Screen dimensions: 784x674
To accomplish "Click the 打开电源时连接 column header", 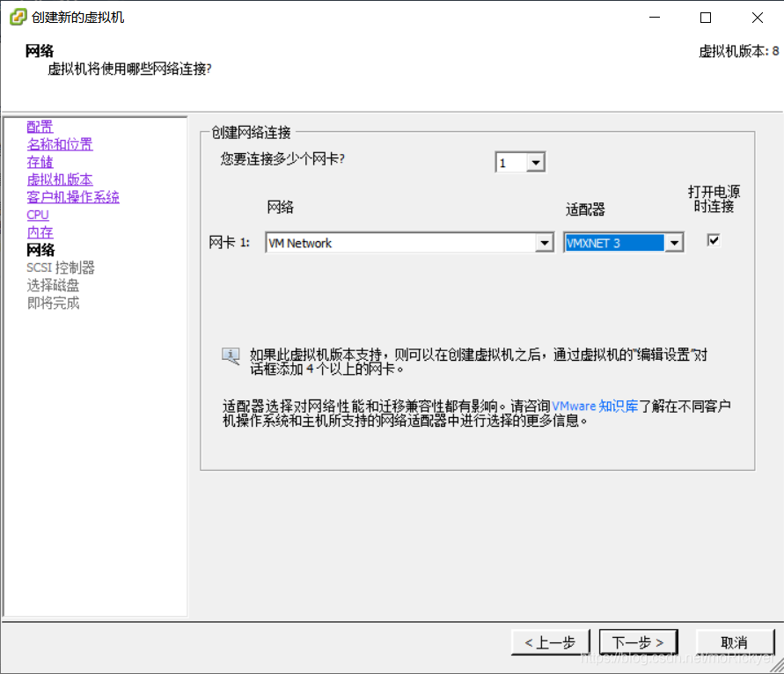I will 714,199.
